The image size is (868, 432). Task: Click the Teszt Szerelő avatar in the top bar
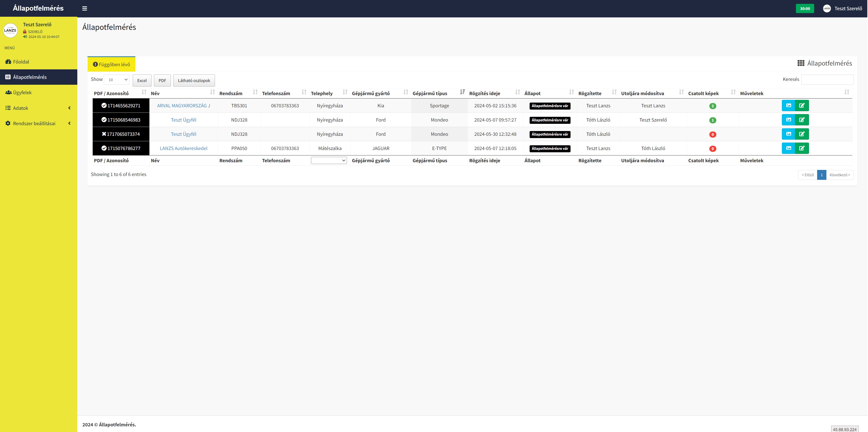coord(827,9)
